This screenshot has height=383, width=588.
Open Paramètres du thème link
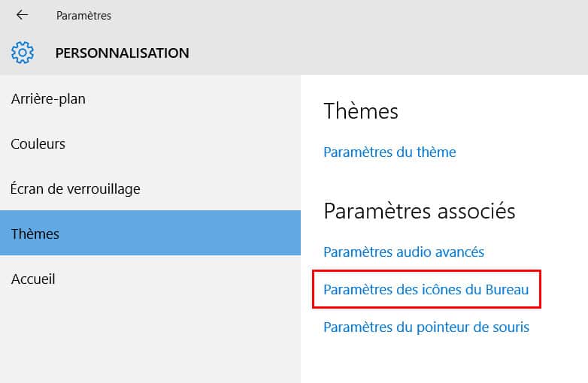(x=389, y=152)
